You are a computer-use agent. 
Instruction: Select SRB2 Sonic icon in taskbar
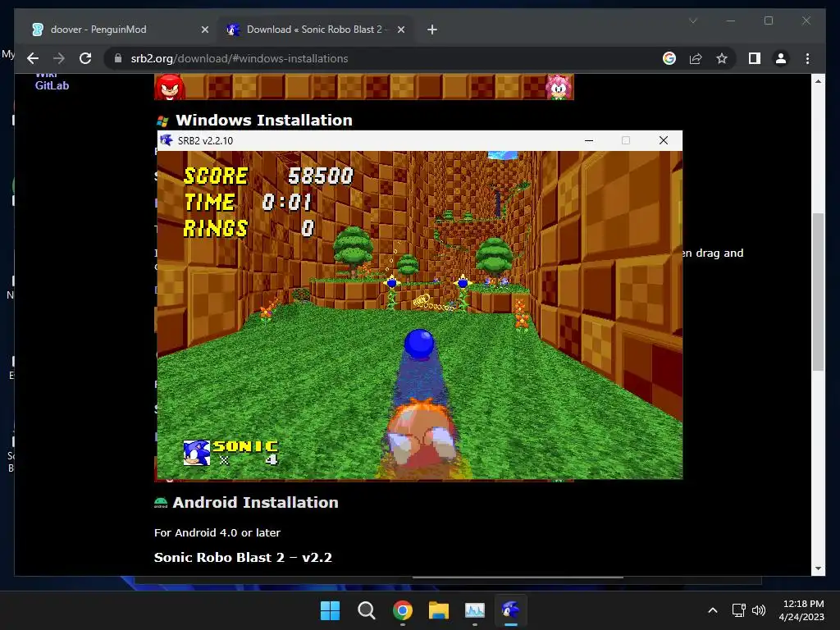pyautogui.click(x=511, y=610)
